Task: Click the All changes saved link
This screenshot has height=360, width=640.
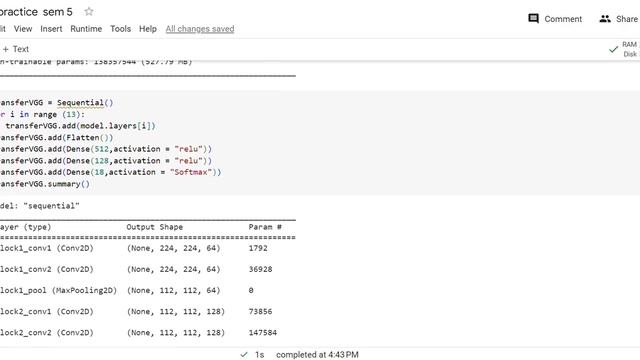Action: [200, 29]
